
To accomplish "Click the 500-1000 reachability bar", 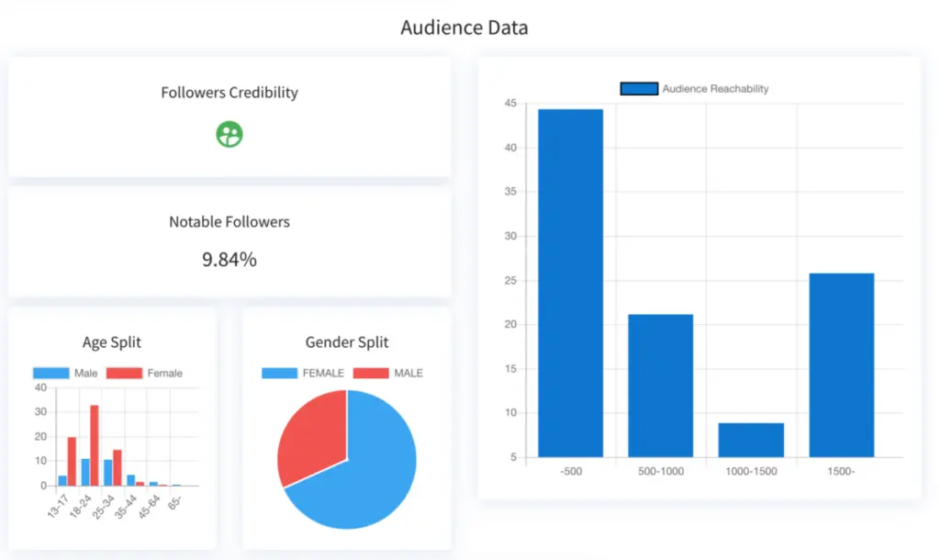I will (x=660, y=386).
